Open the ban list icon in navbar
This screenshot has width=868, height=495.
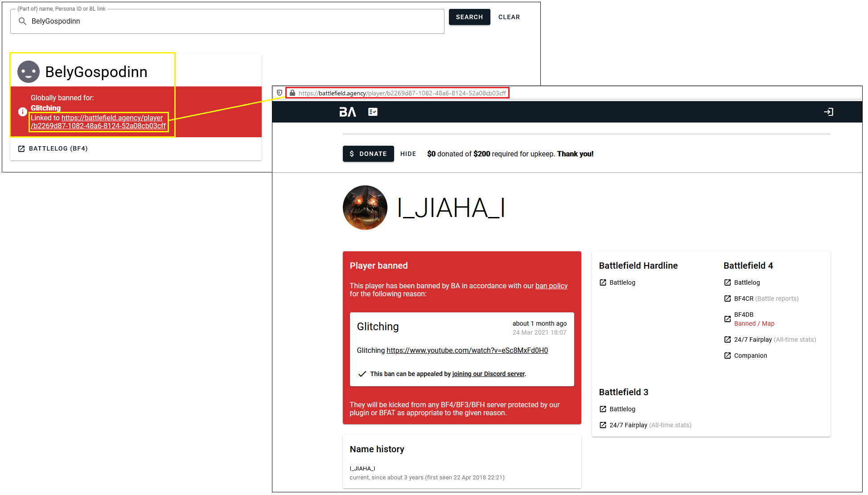pyautogui.click(x=373, y=112)
